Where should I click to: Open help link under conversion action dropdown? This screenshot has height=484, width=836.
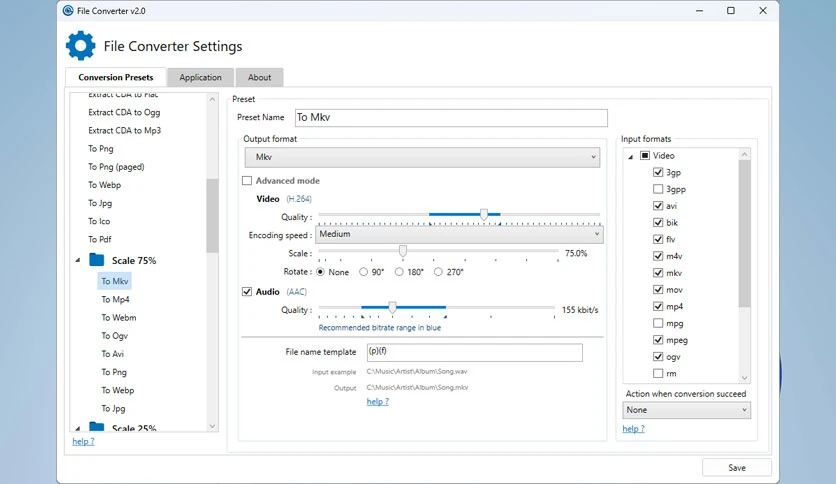pos(633,429)
